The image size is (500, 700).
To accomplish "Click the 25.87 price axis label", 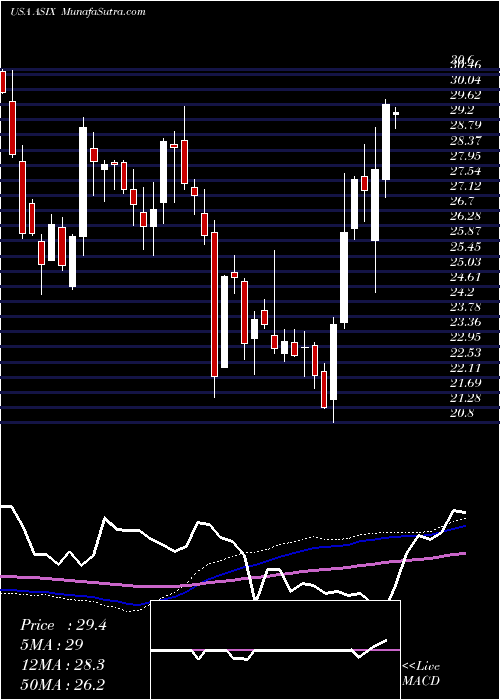I will (x=466, y=231).
